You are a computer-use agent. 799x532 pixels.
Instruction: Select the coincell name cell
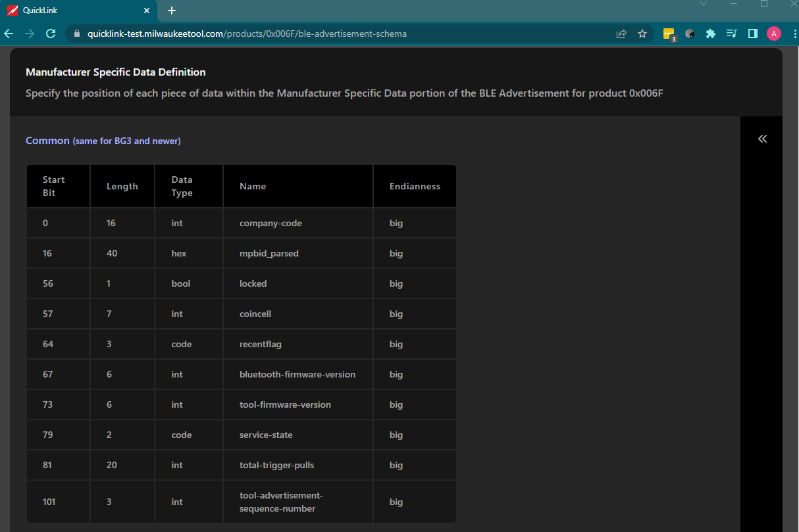click(x=298, y=314)
